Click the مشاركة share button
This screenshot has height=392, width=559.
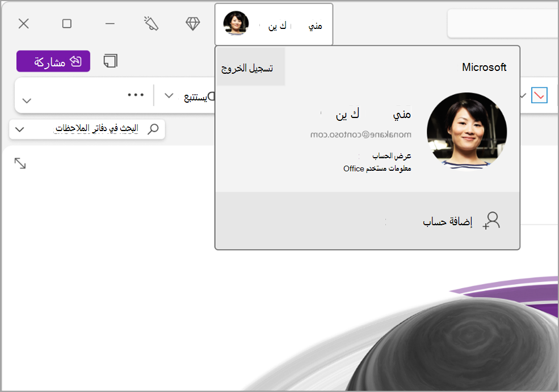[x=53, y=61]
